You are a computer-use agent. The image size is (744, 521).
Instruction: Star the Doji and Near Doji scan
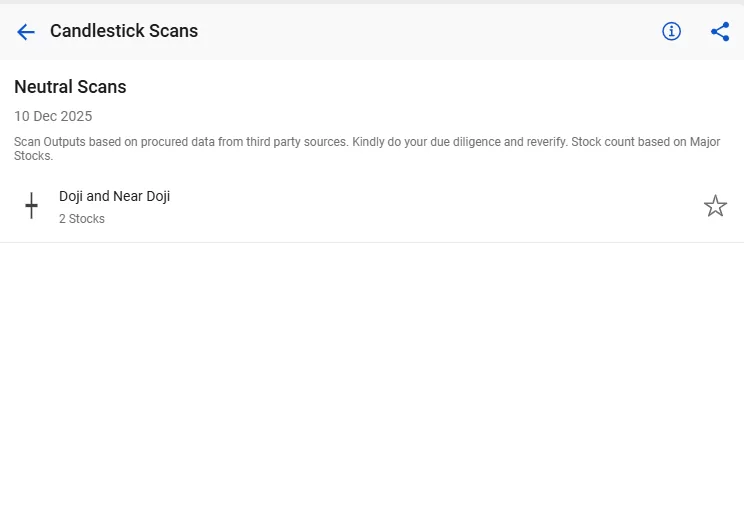[715, 206]
